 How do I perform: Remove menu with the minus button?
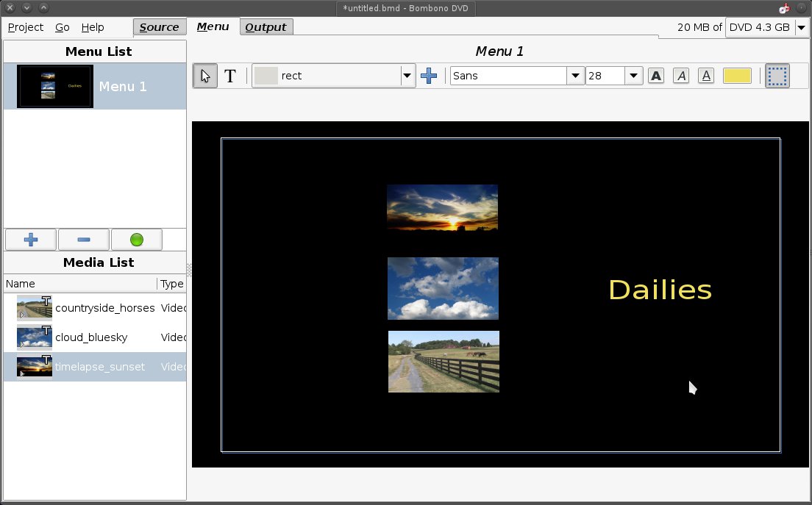tap(83, 240)
